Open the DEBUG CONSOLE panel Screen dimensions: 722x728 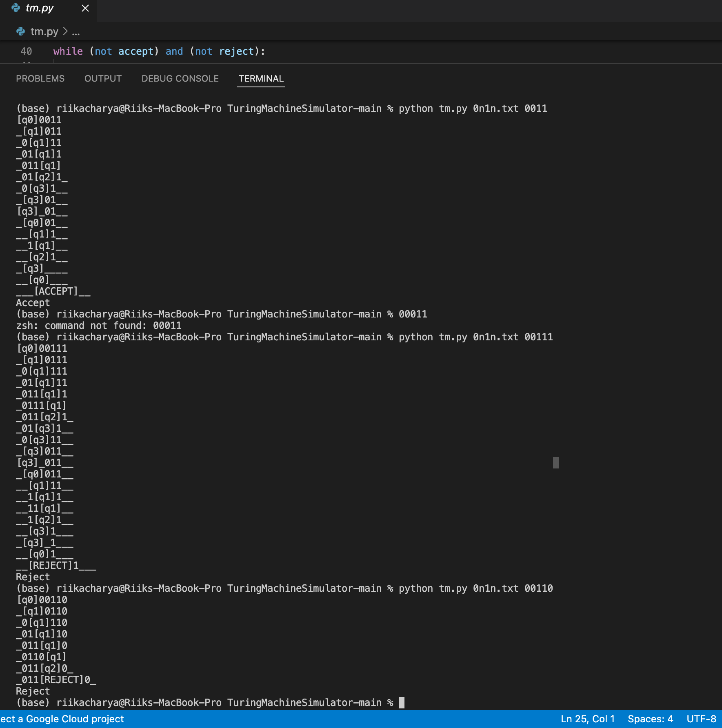tap(180, 78)
